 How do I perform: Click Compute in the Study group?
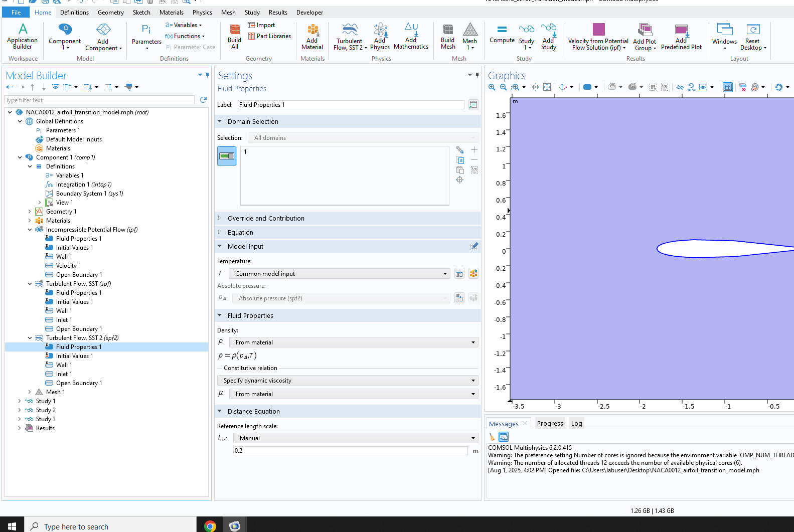(x=502, y=34)
